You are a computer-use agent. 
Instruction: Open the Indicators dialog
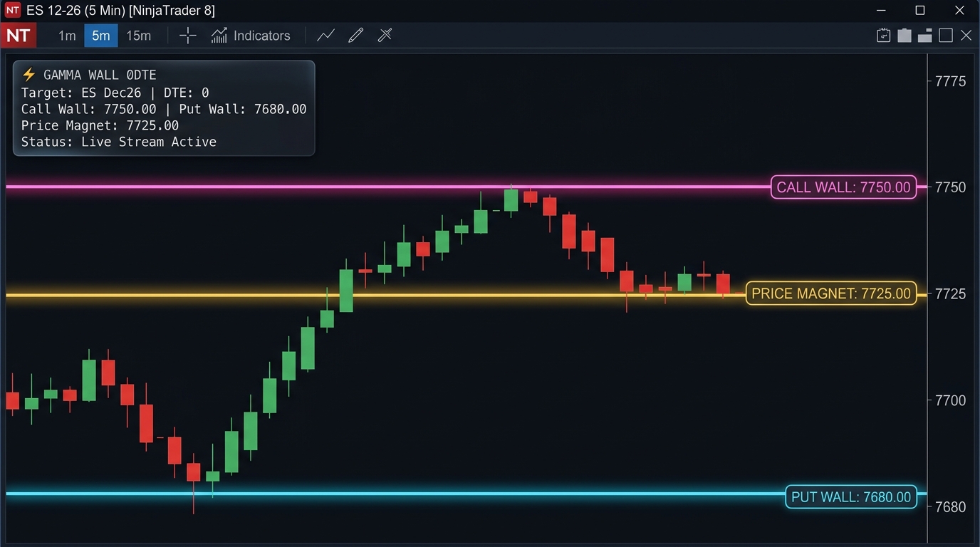251,36
